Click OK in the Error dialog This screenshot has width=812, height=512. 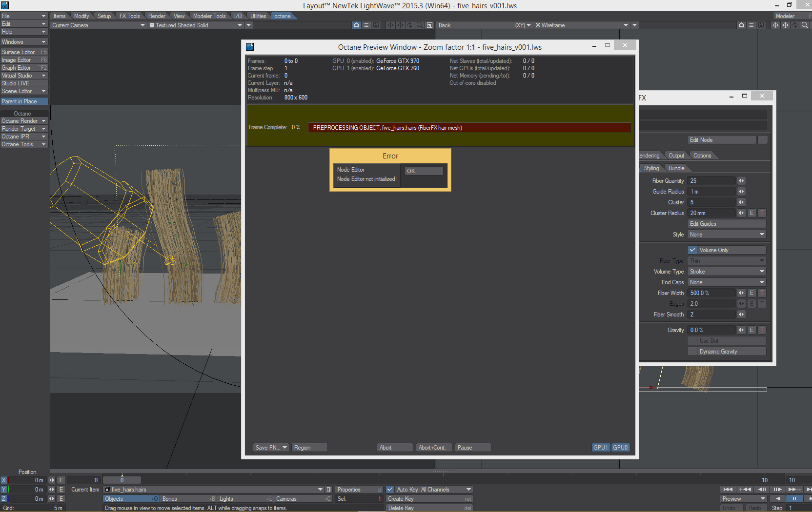[x=424, y=171]
